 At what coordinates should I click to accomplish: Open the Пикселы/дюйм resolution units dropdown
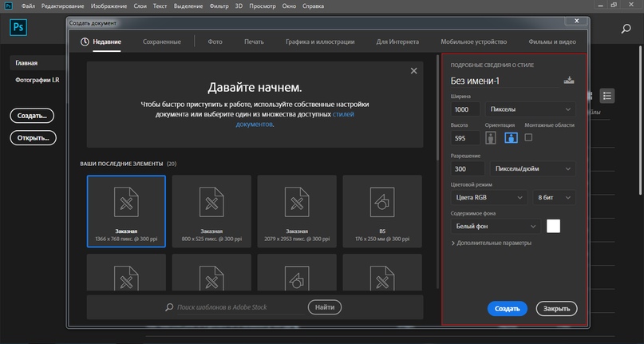pos(533,168)
